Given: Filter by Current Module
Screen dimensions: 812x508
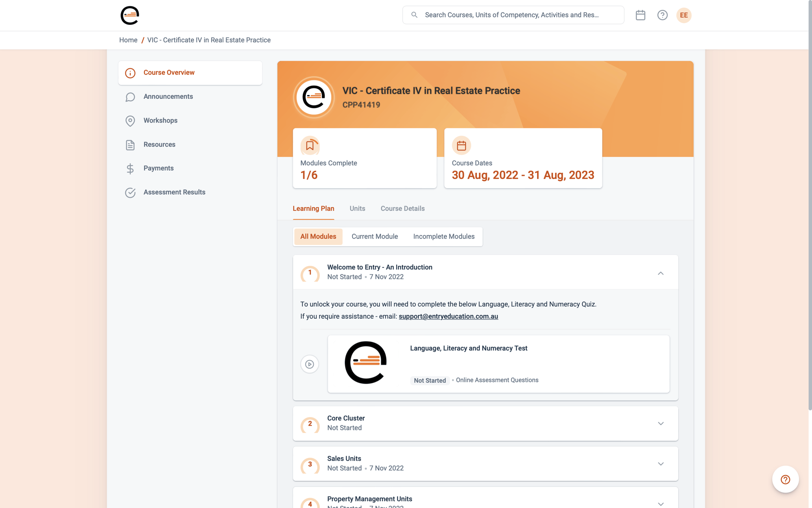Looking at the screenshot, I should tap(375, 237).
